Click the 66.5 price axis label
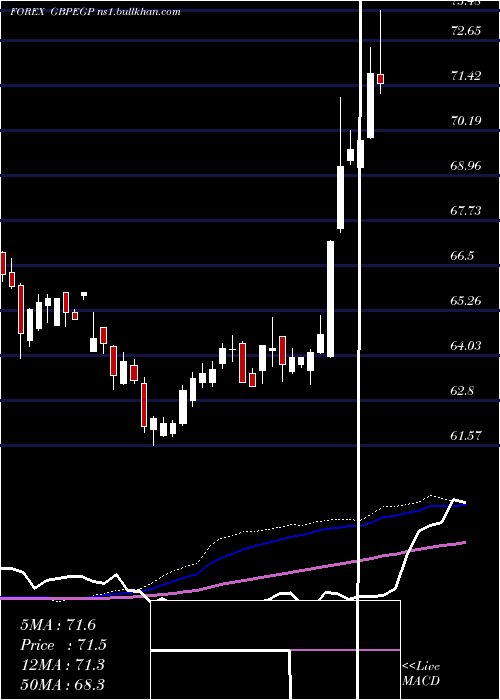 [462, 256]
